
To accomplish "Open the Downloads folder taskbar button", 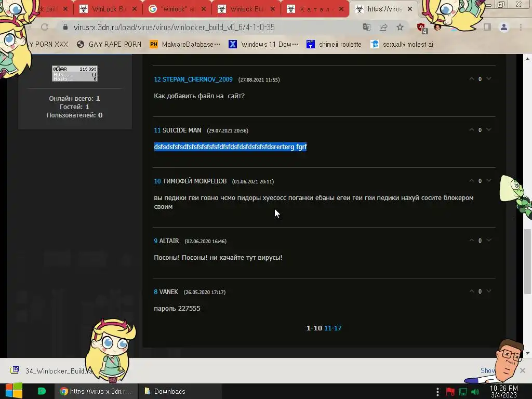I will coord(180,391).
